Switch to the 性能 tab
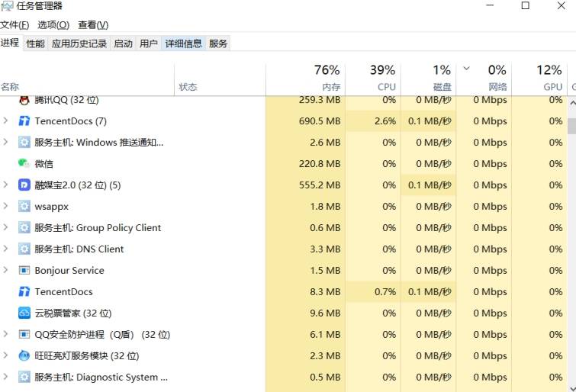This screenshot has width=576, height=392. tap(35, 43)
